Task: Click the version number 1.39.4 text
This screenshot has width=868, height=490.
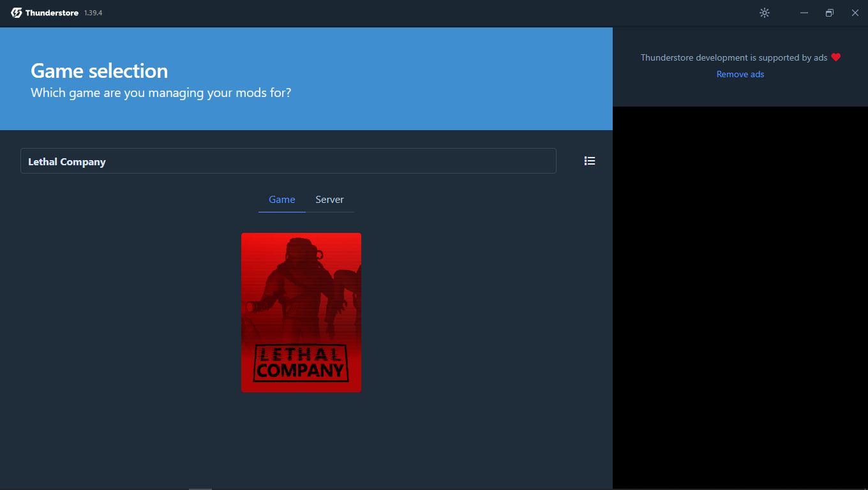Action: [x=93, y=13]
